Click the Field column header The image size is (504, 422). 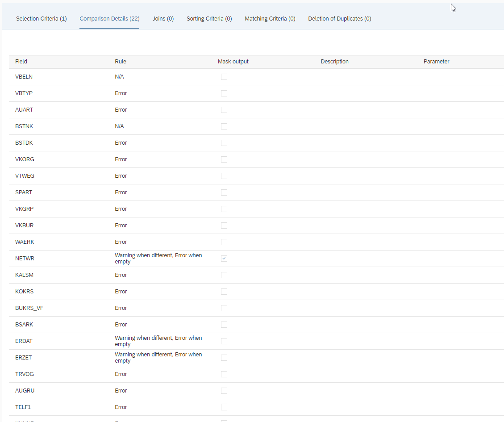tap(21, 62)
